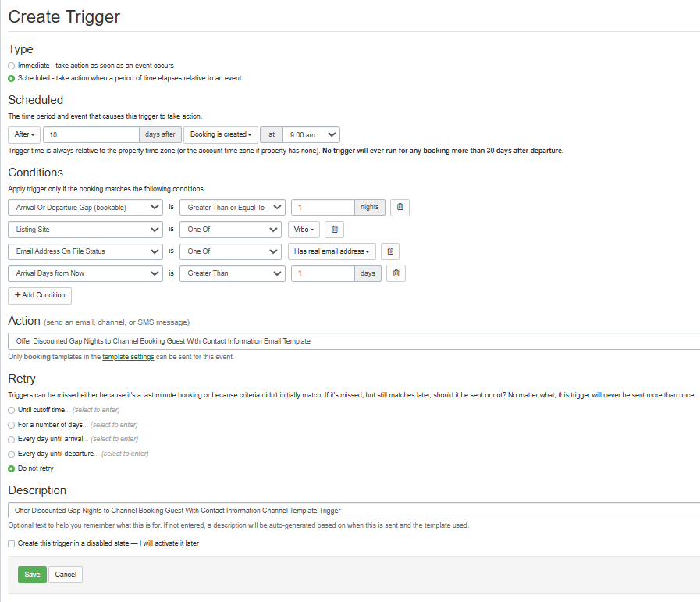Save the trigger

32,575
